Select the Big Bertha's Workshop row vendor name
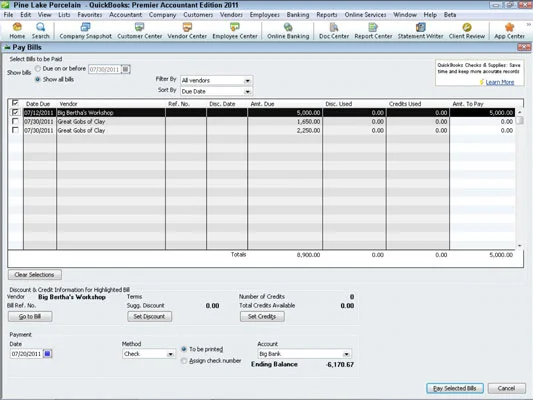Image resolution: width=533 pixels, height=400 pixels. pos(85,112)
